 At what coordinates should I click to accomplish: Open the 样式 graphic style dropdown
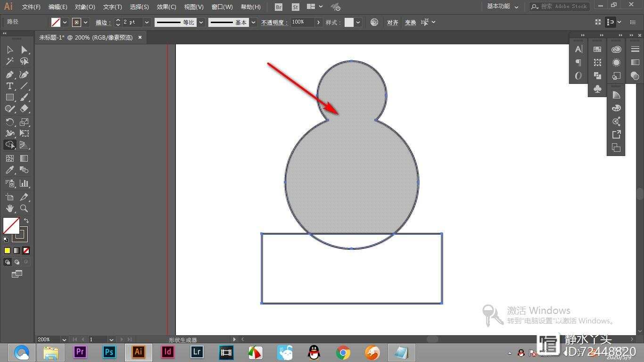[x=358, y=22]
